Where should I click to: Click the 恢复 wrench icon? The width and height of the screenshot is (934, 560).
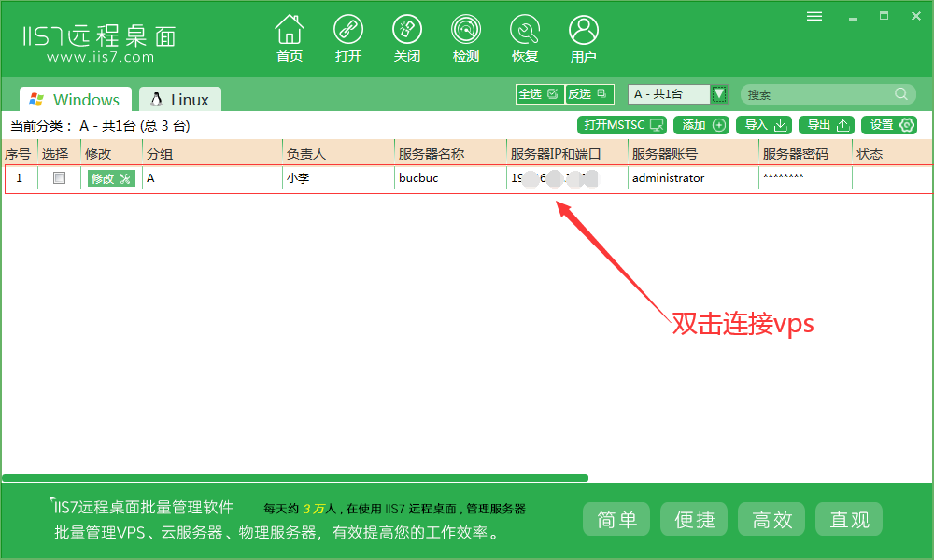(525, 38)
